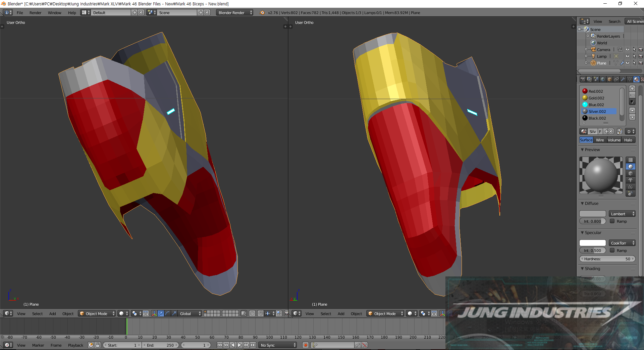Screen dimensions: 644x350
Task: Select the scale manipulator in left viewport
Action: [x=174, y=313]
